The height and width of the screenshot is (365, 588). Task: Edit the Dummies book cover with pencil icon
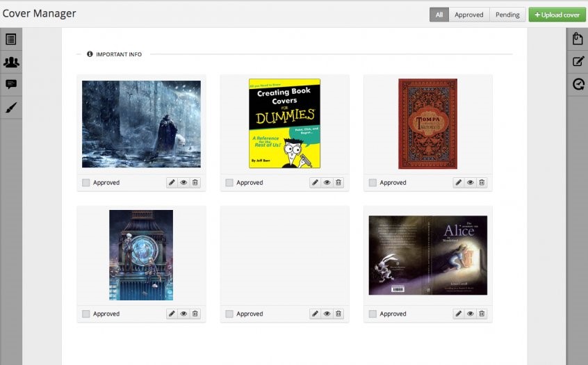coord(315,183)
